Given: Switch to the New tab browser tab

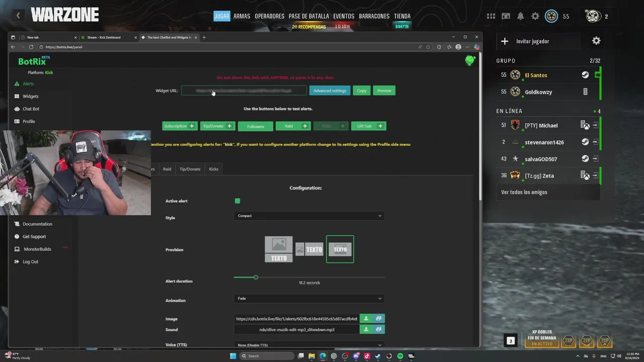Looking at the screenshot, I should click(x=49, y=37).
